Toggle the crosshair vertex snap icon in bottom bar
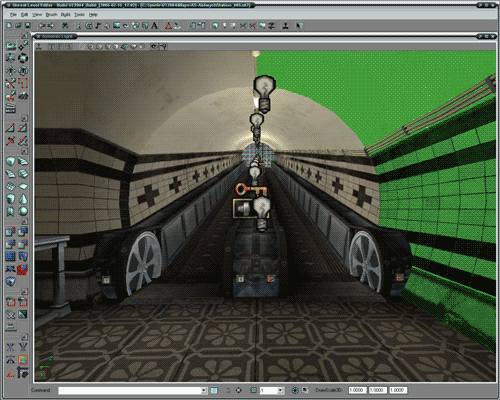 (x=239, y=390)
